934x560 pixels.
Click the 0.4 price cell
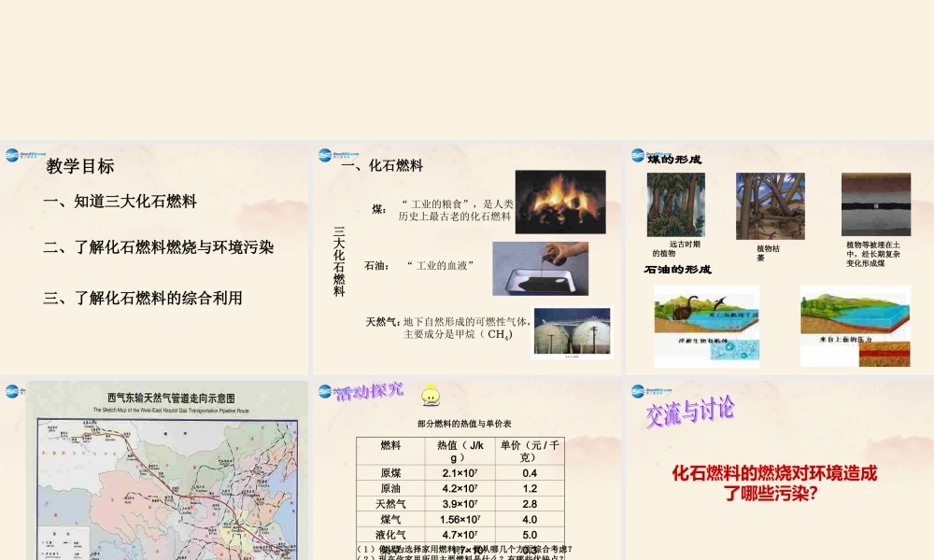click(530, 473)
